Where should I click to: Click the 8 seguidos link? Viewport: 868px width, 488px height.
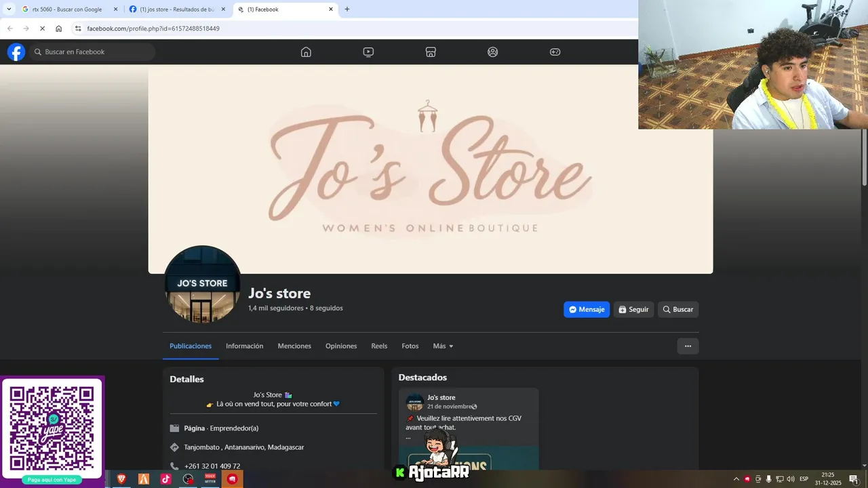click(326, 308)
